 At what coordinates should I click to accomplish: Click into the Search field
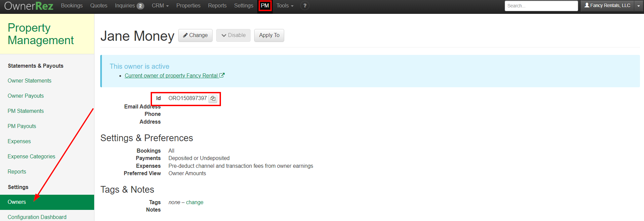point(541,6)
